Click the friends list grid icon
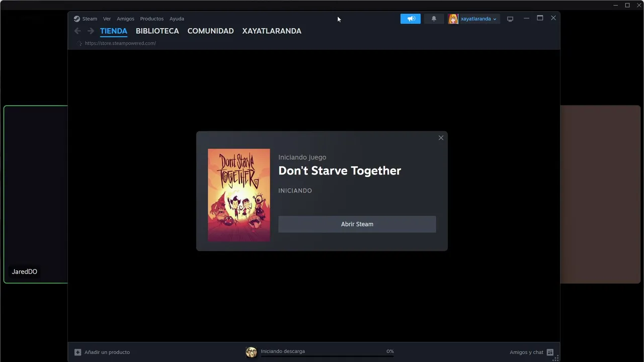The width and height of the screenshot is (644, 362). [x=550, y=352]
